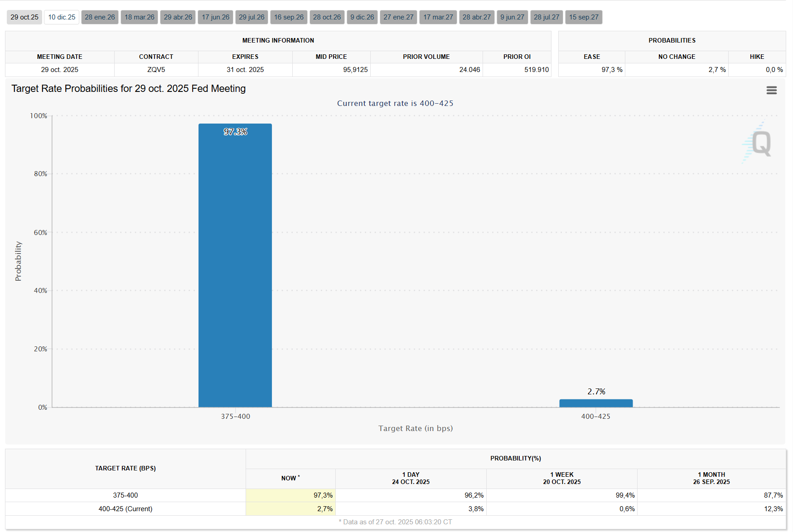This screenshot has width=793, height=532.
Task: Switch to the 28 jul.27 tab
Action: pos(546,17)
